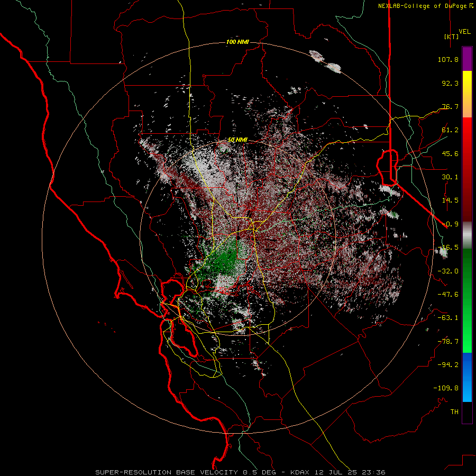Viewport: 476px width, 476px height.
Task: Click the 107.8 velocity scale value
Action: pos(448,59)
